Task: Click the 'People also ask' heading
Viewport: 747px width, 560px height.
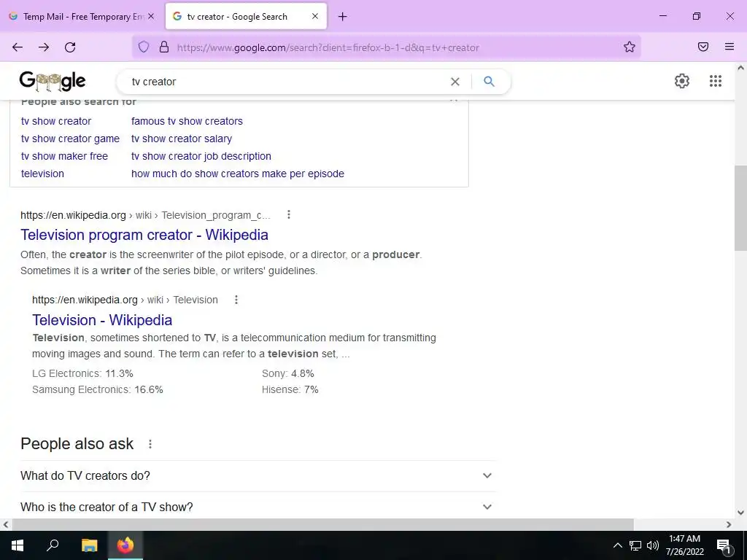Action: click(77, 444)
